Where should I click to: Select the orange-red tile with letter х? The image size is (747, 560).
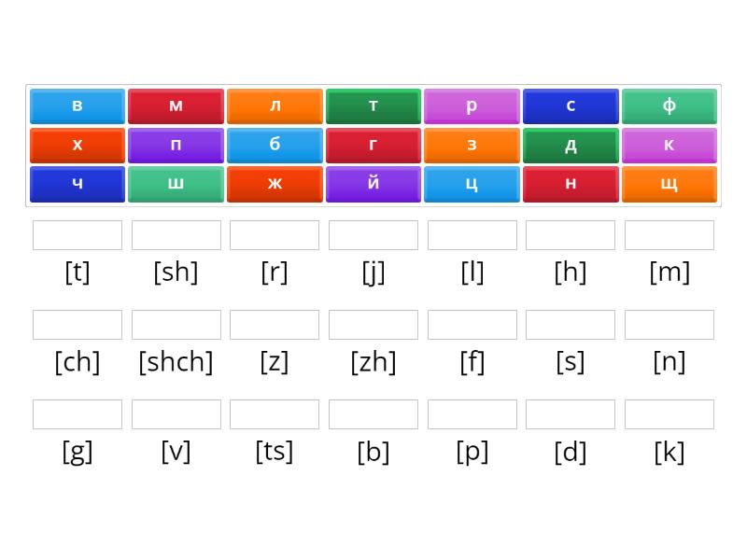click(x=78, y=145)
